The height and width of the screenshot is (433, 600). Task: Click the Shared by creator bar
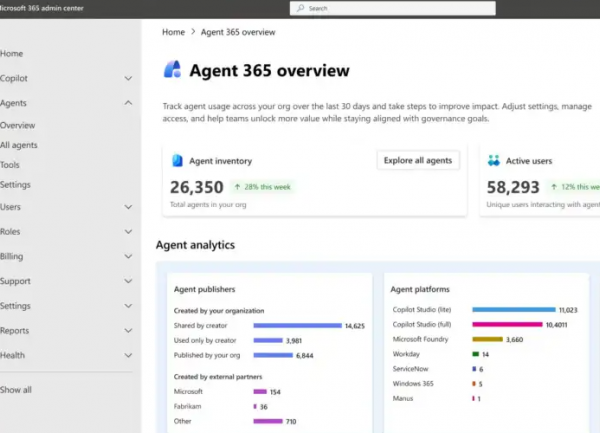tap(297, 326)
